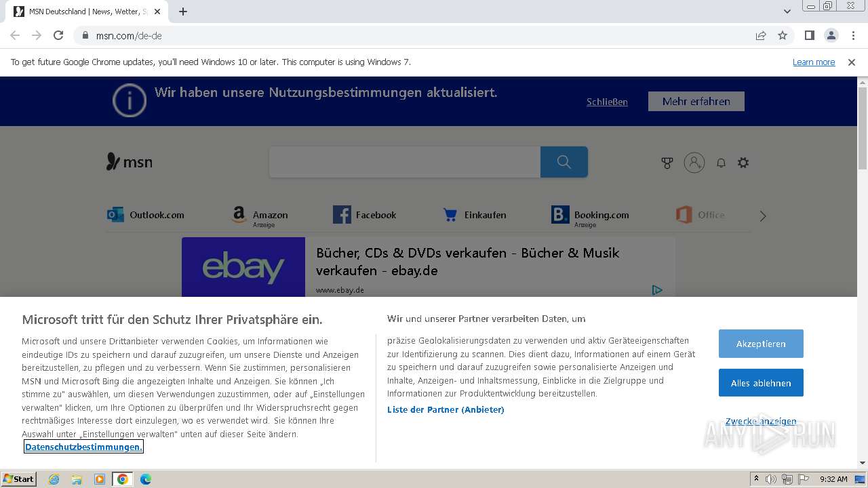Click Schließen in terms banner
This screenshot has height=488, width=868.
point(607,102)
